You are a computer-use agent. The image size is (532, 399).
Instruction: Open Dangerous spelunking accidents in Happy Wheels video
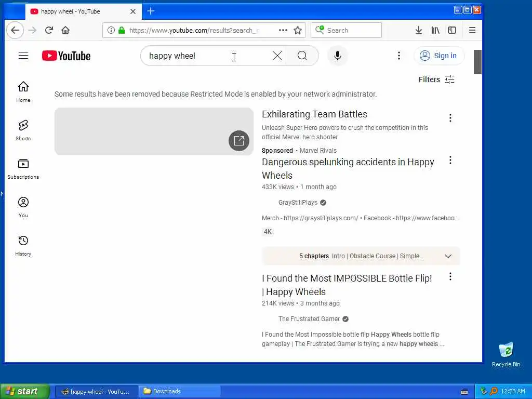pyautogui.click(x=348, y=169)
